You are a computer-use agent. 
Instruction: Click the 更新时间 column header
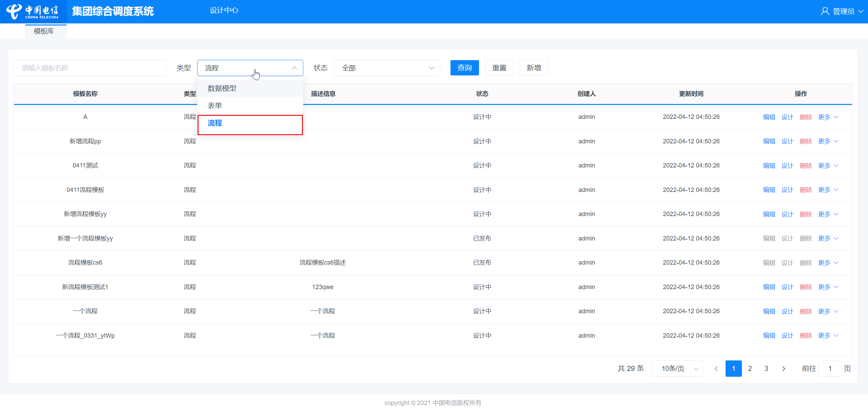pyautogui.click(x=691, y=94)
